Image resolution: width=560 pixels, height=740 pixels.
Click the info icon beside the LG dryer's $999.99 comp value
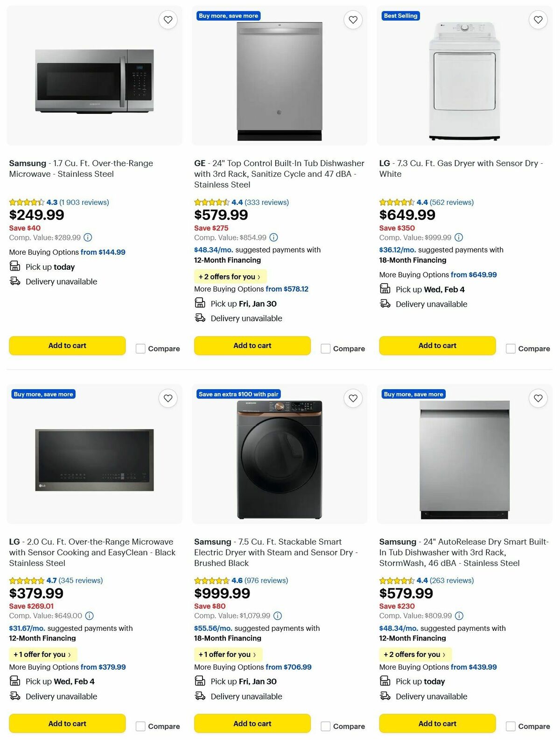[458, 237]
